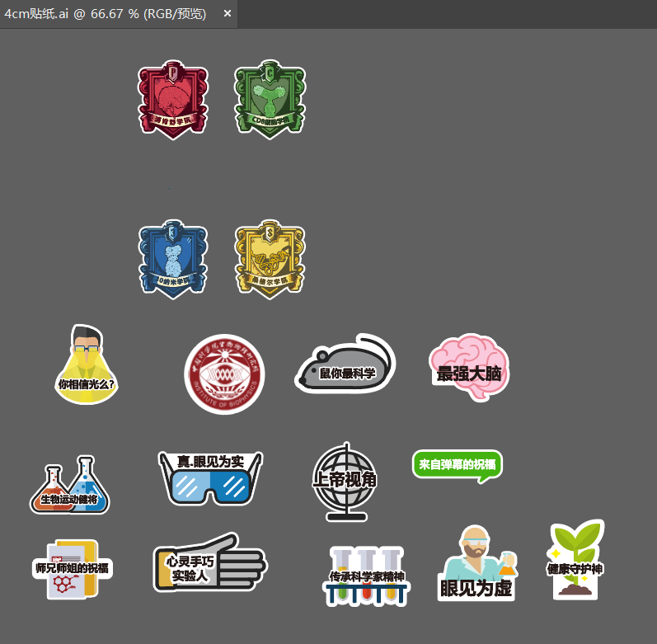
Task: Select the pink brain 最强大脑 sticker
Action: coord(469,368)
